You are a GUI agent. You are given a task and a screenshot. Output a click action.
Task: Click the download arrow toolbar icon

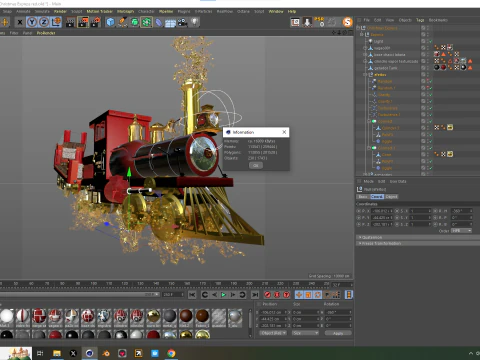pyautogui.click(x=307, y=22)
